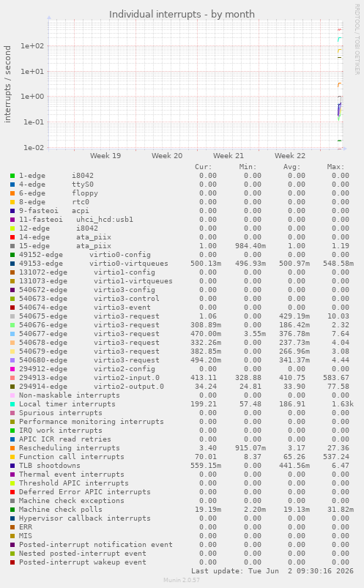Click the 'Nested posted-interrupt event' label
364x588 pixels.
[x=83, y=554]
